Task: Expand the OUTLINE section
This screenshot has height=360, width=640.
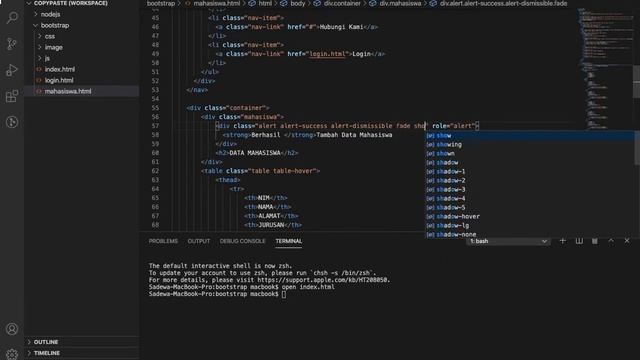Action: (x=46, y=342)
